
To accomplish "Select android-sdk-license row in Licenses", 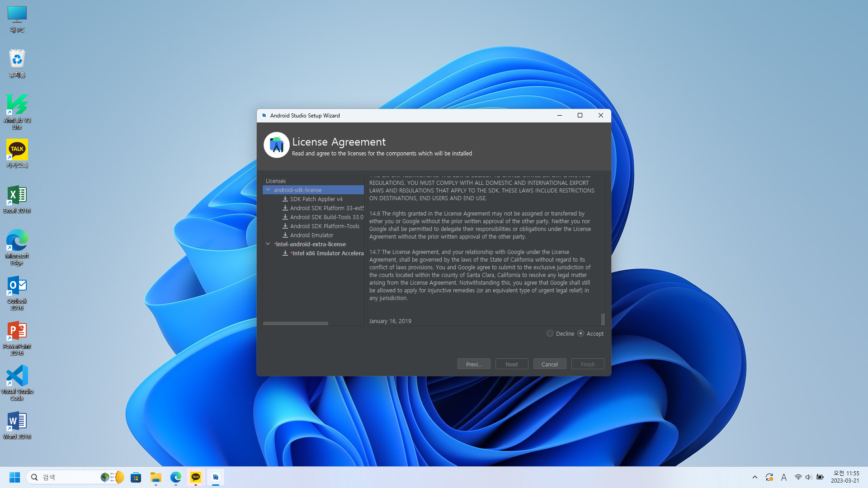I will [x=313, y=190].
